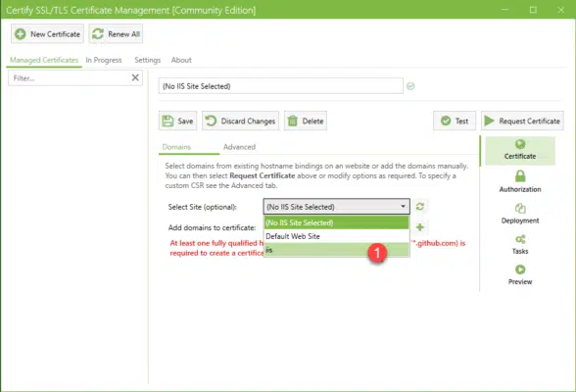Open the Preview section
This screenshot has height=392, width=576.
pyautogui.click(x=520, y=274)
